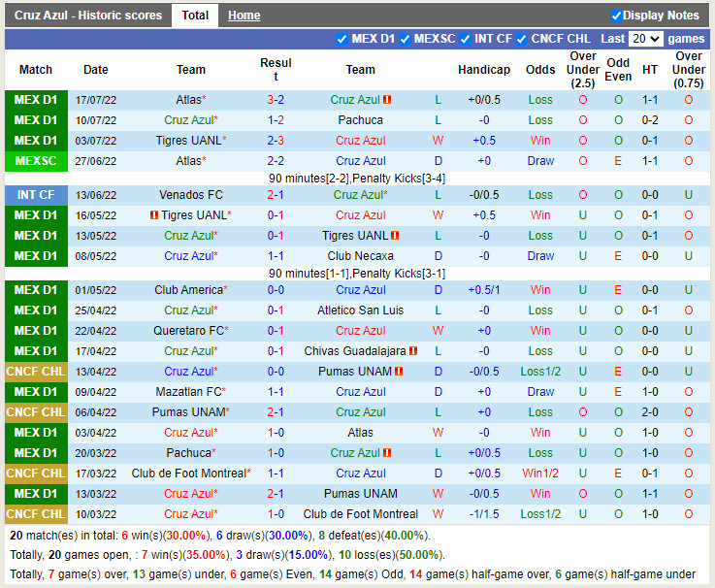This screenshot has height=588, width=715.
Task: Open the Venados FC team link
Action: (x=191, y=195)
